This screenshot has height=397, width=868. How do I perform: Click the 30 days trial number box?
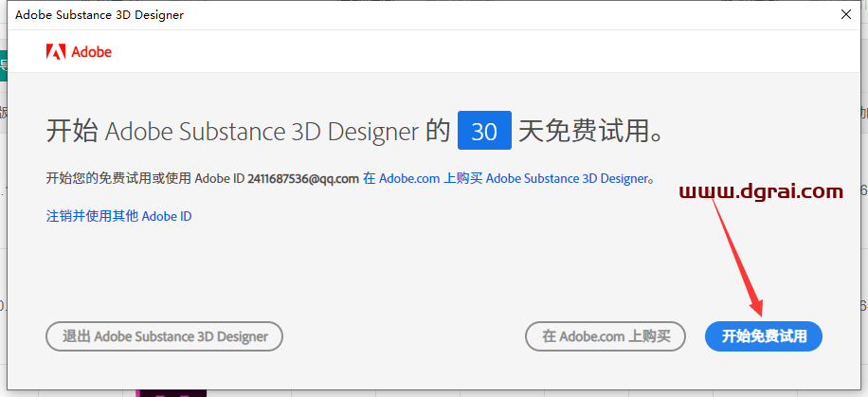tap(484, 130)
